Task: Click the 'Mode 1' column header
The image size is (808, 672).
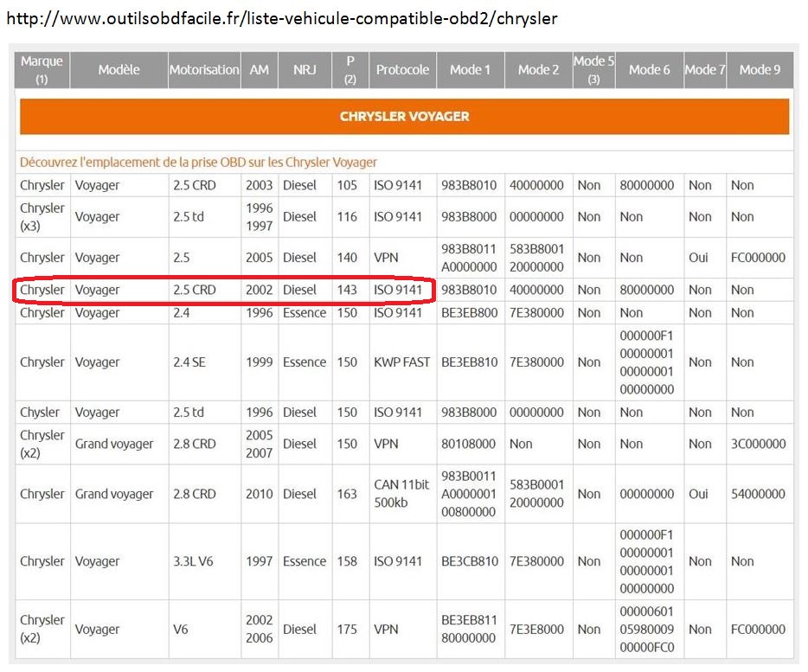Action: (x=470, y=70)
